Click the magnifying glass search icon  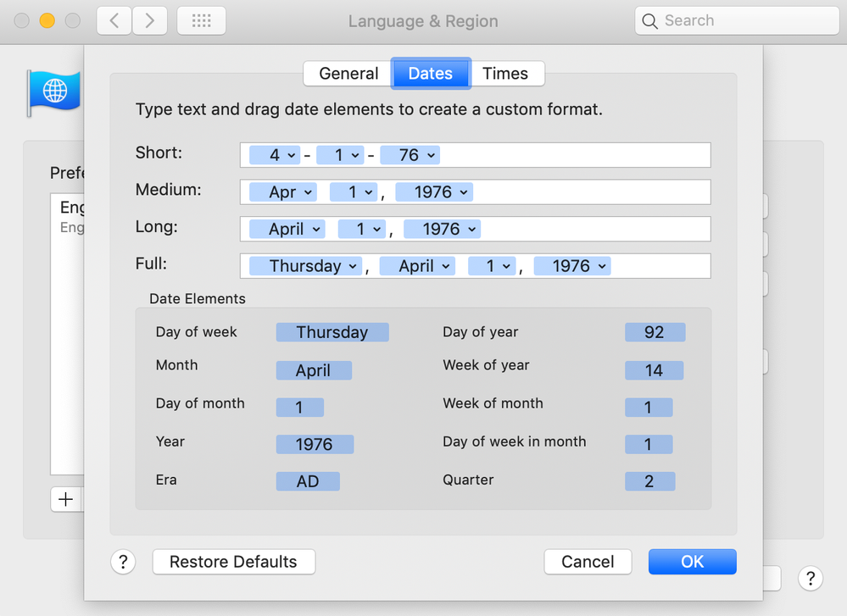click(650, 21)
